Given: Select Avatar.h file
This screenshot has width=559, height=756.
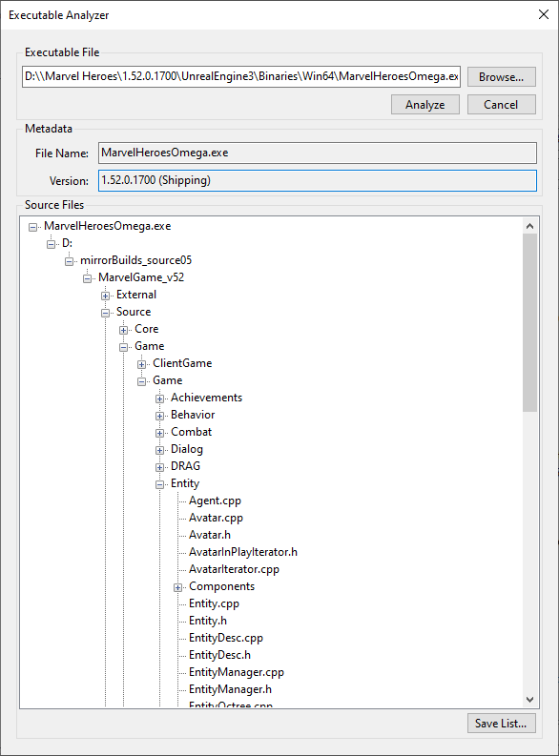Looking at the screenshot, I should point(209,535).
